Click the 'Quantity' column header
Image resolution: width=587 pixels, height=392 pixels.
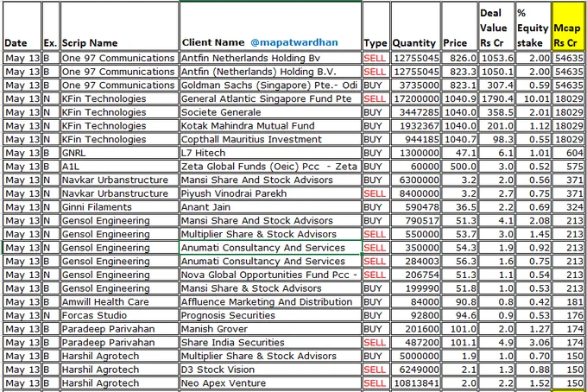[415, 26]
